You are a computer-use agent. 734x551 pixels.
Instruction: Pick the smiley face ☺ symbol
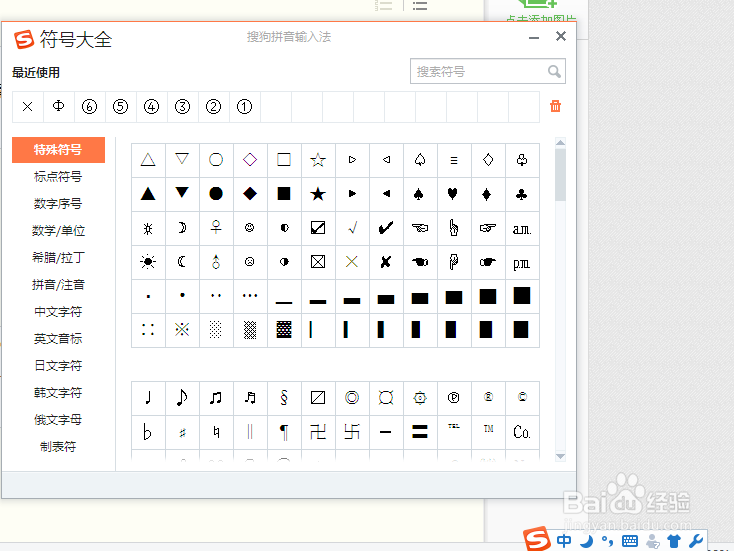250,228
